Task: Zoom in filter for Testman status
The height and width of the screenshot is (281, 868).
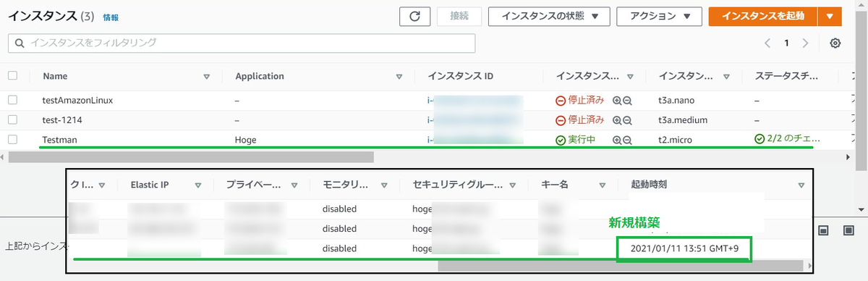Action: (617, 140)
